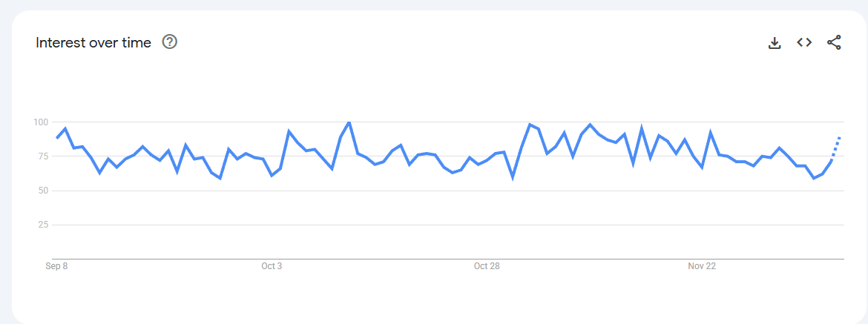The width and height of the screenshot is (868, 324).
Task: Click the last low point before dotted line
Action: [x=814, y=178]
